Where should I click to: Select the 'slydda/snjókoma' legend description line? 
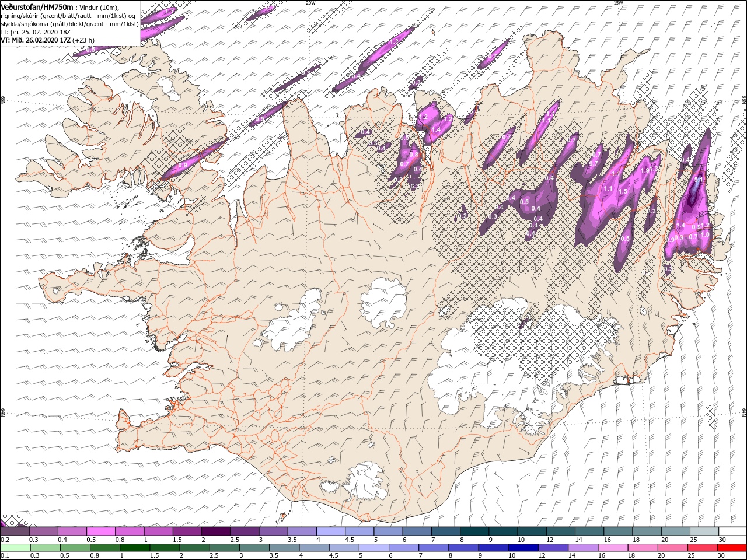pyautogui.click(x=69, y=24)
